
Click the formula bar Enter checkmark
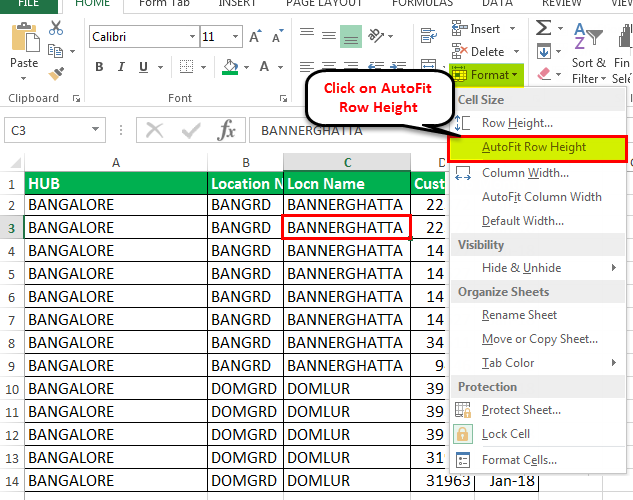(x=191, y=130)
